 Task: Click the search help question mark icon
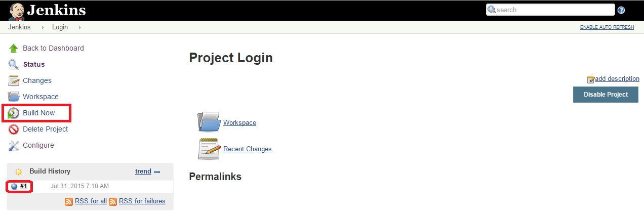coord(621,10)
